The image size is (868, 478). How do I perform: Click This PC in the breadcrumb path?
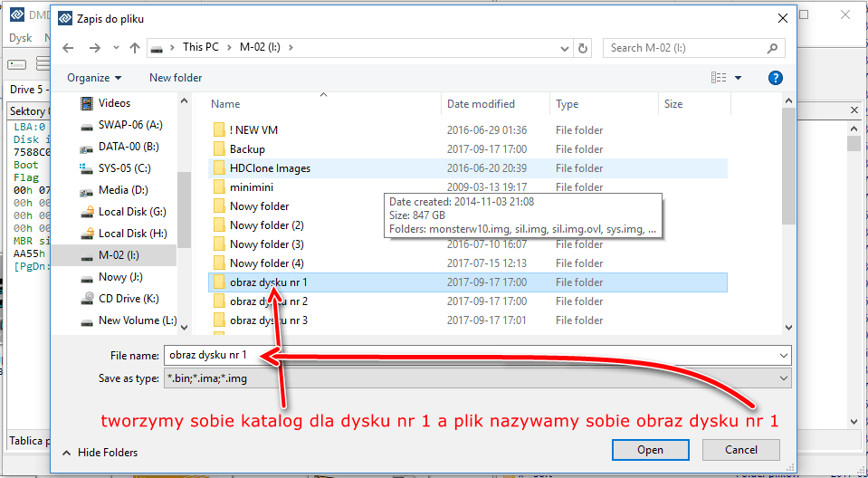[x=199, y=47]
